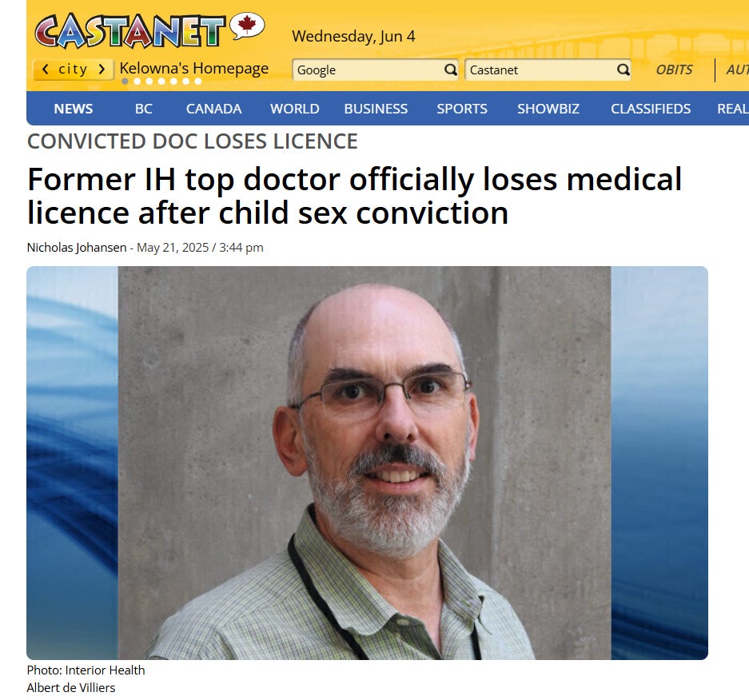Click the maple leaf speech bubble icon

click(x=247, y=26)
